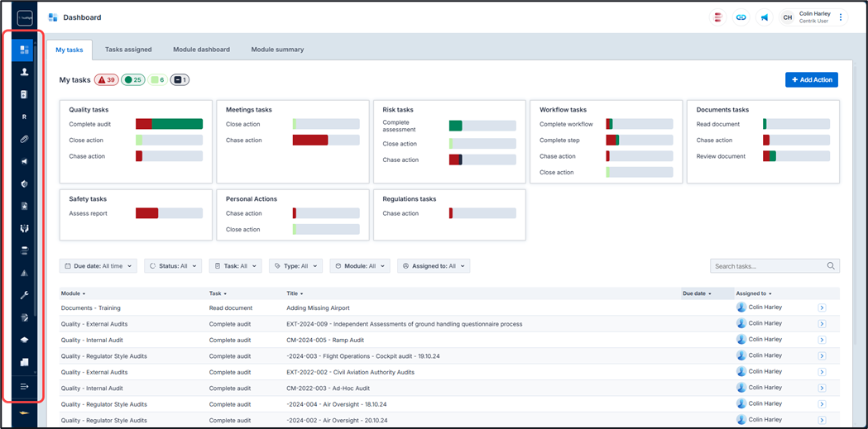The height and width of the screenshot is (429, 868).
Task: Click the blue chain link header icon
Action: coord(741,17)
